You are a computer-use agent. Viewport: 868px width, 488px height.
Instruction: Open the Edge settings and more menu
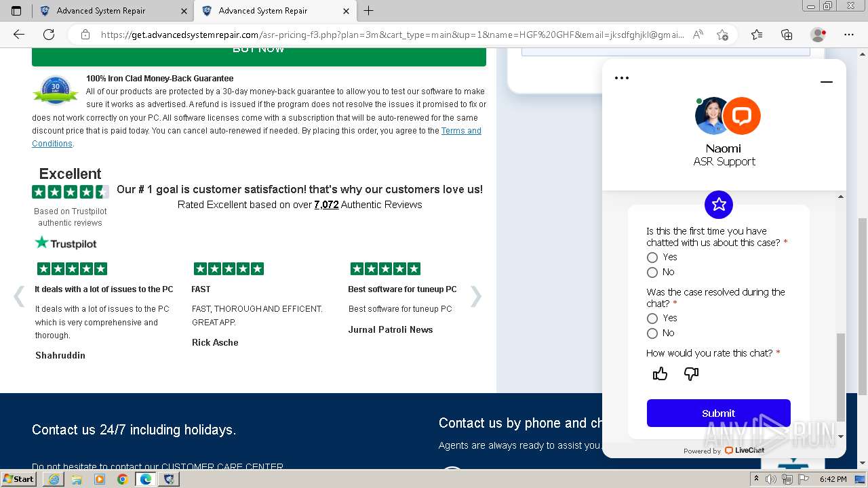click(x=849, y=35)
